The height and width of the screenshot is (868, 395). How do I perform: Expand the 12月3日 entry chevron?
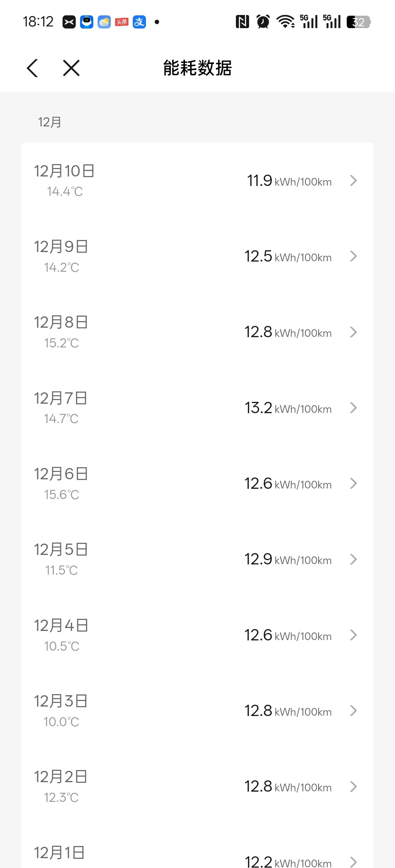[353, 711]
